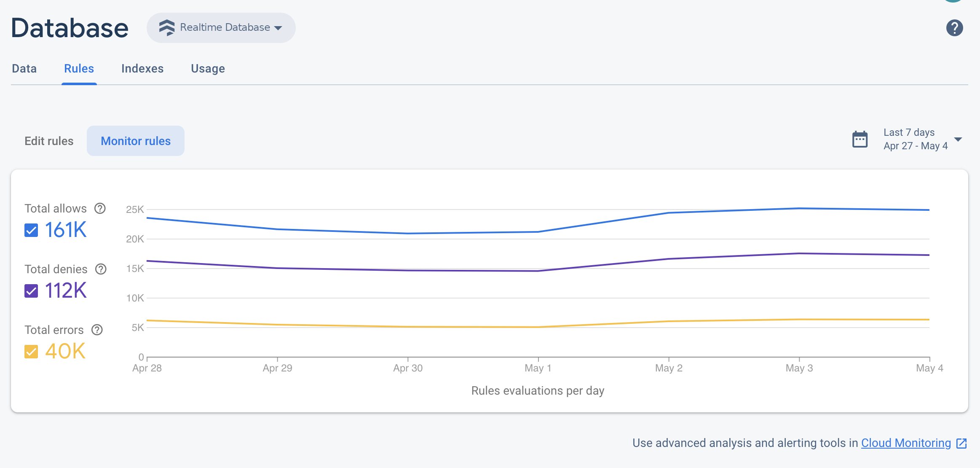Switch to the Indexes tab
Screen dimensions: 980x468
(142, 68)
